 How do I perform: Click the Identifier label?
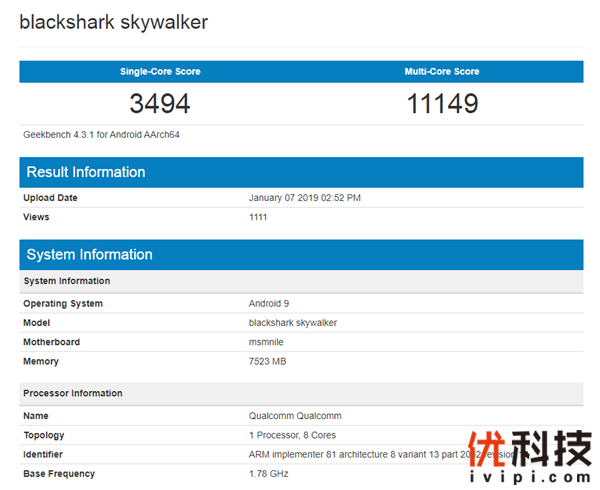(x=43, y=454)
